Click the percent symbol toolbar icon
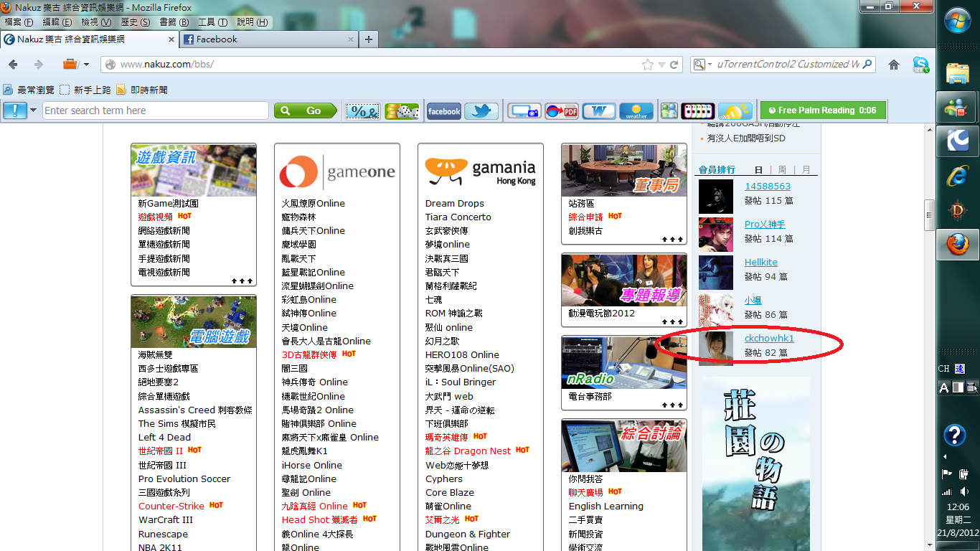The width and height of the screenshot is (980, 551). (x=364, y=111)
